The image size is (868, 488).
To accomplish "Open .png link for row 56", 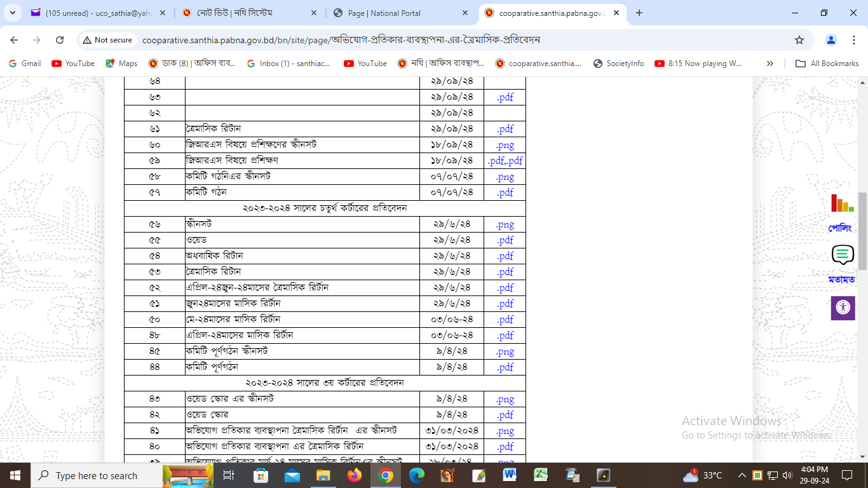I will (x=505, y=224).
